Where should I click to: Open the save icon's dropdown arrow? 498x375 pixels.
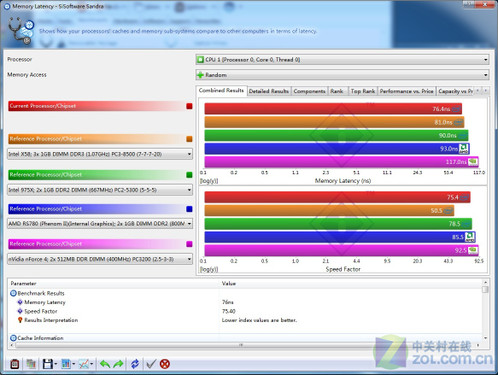tap(56, 364)
